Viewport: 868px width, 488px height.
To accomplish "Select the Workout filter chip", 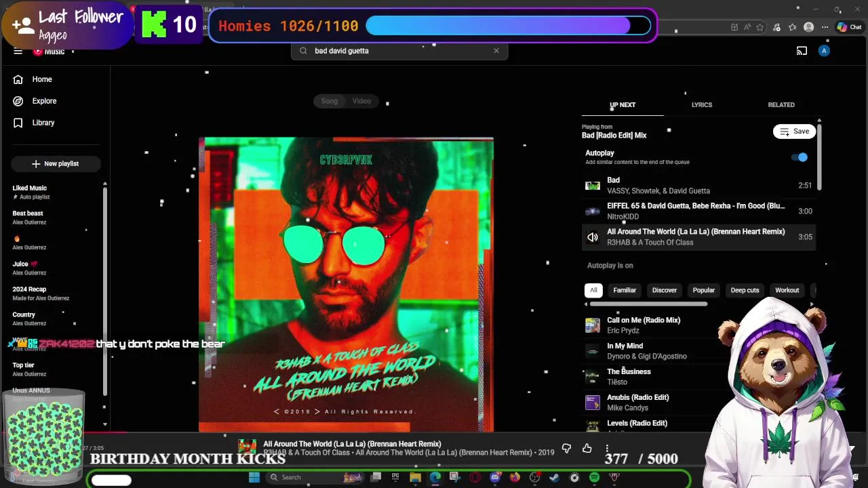I will point(787,290).
